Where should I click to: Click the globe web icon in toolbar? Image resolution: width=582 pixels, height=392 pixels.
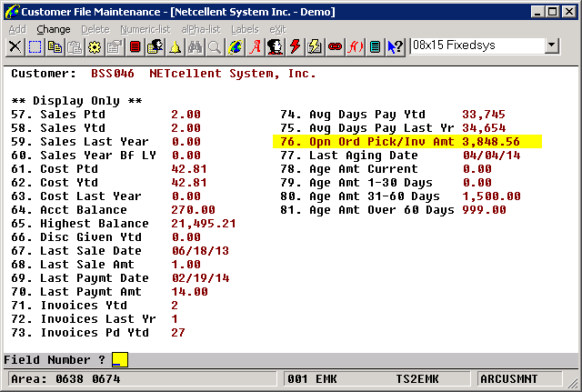(236, 47)
